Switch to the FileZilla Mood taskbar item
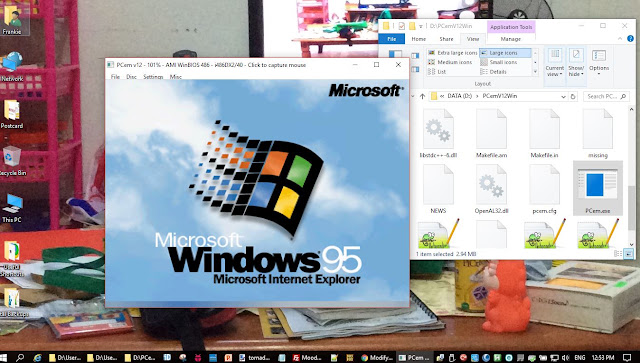 click(x=307, y=358)
